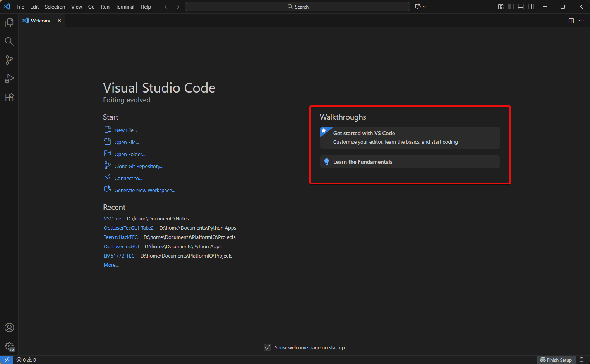590x364 pixels.
Task: Open recent project TeensyHackTEC
Action: [121, 237]
